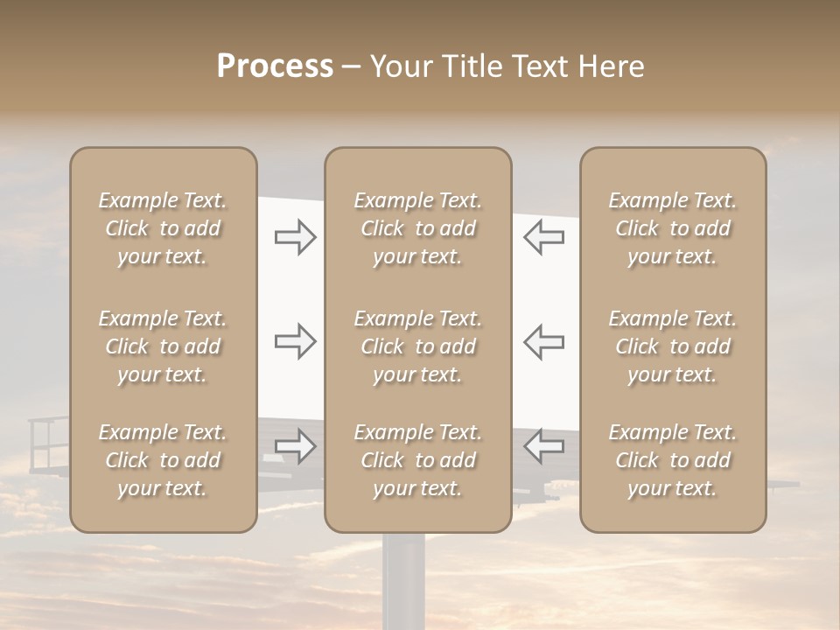Click the bottom example text in left box

point(163,460)
